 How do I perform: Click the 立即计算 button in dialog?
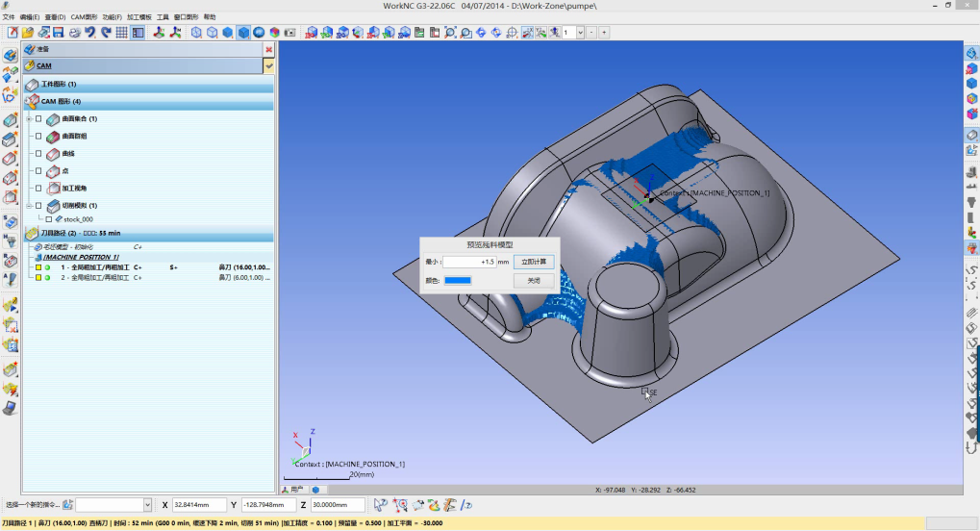534,262
